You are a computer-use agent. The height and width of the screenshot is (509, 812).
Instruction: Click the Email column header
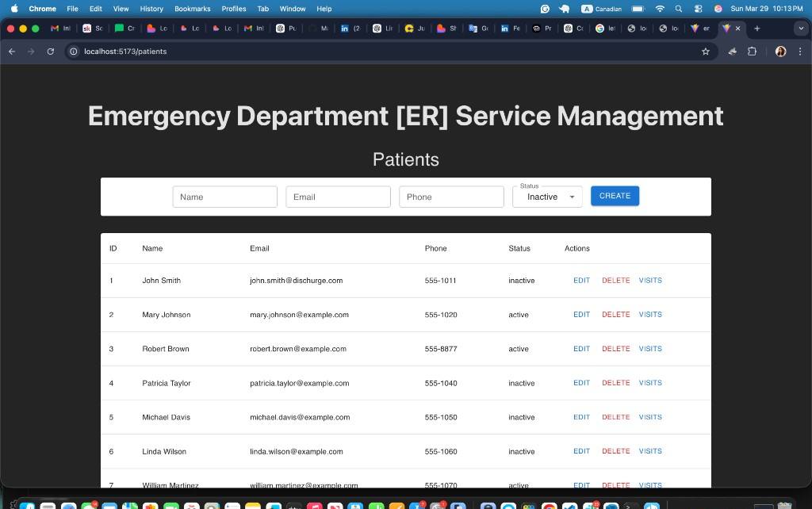click(259, 248)
